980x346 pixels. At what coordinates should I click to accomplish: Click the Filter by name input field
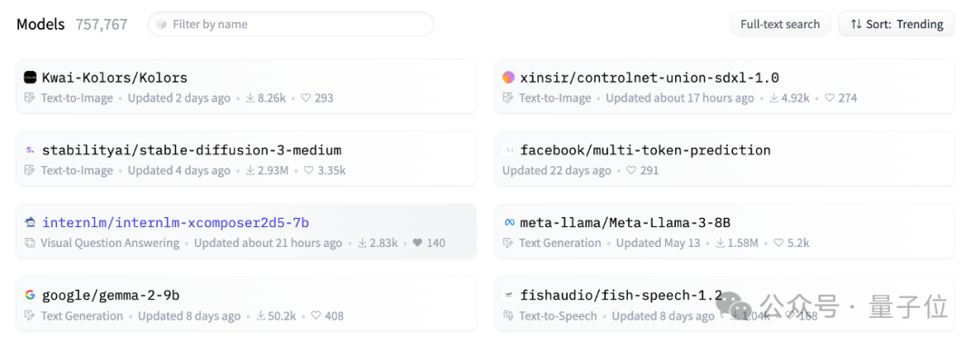pos(290,25)
